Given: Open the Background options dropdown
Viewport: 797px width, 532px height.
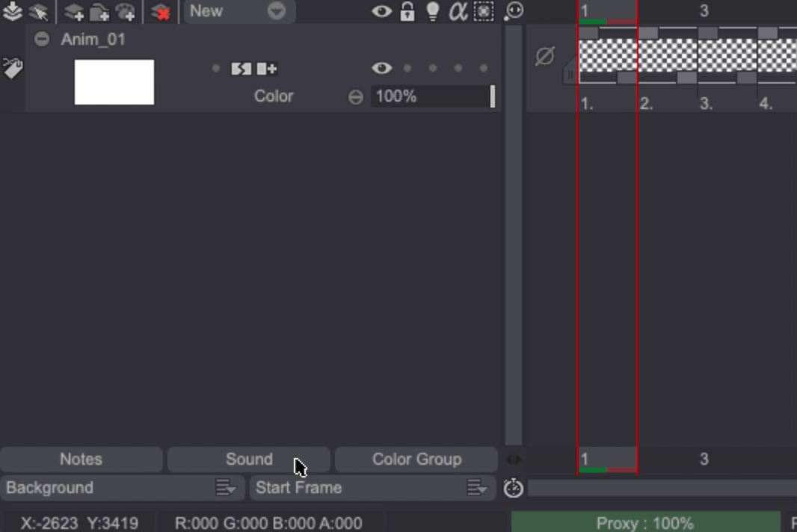Looking at the screenshot, I should point(227,488).
